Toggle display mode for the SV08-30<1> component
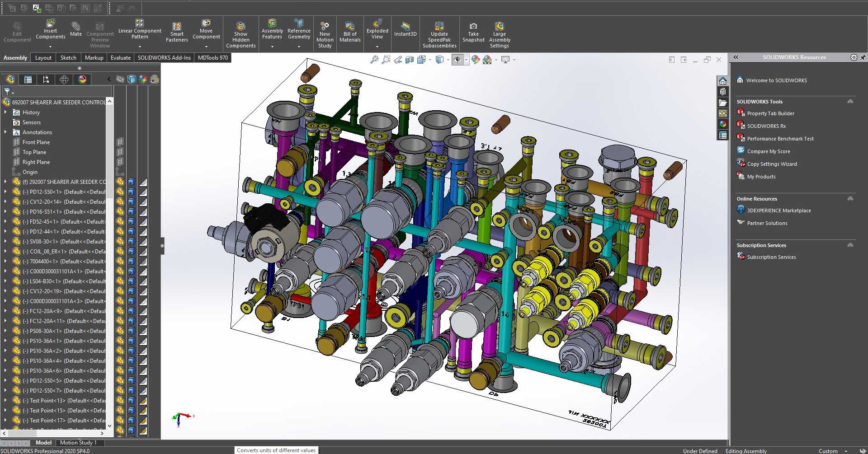 pos(131,241)
